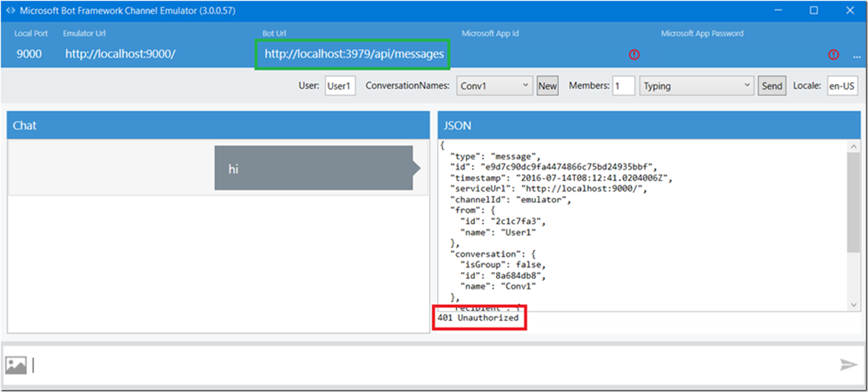
Task: Click the "timestamp" JSON line
Action: click(561, 178)
